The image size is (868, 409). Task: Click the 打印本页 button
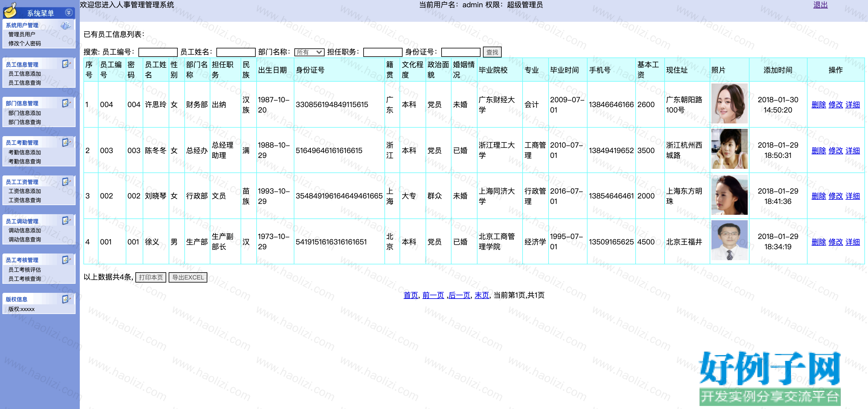pos(151,277)
